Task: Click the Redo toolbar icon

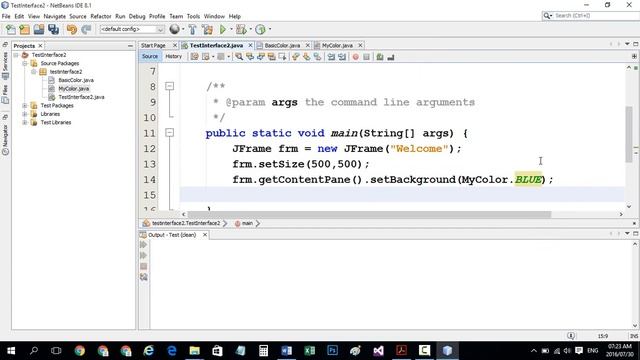Action: pos(86,29)
